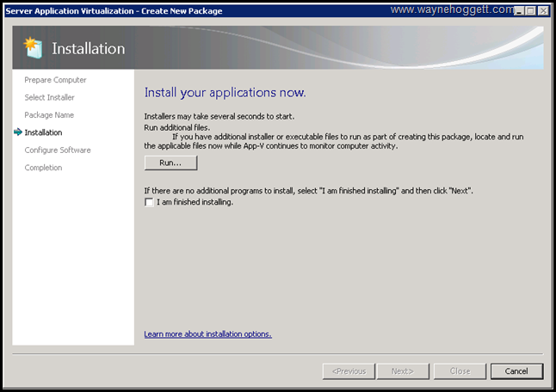This screenshot has height=392, width=556.
Task: Minimize the Create New Package window
Action: [519, 11]
